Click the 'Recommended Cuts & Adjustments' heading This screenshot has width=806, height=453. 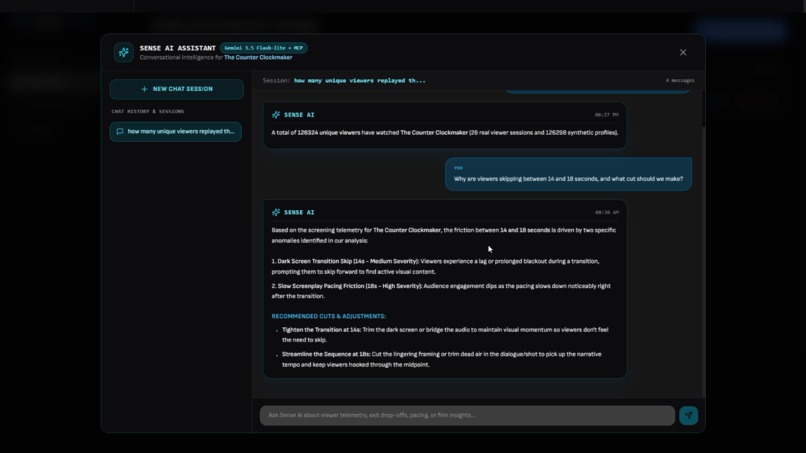(328, 316)
